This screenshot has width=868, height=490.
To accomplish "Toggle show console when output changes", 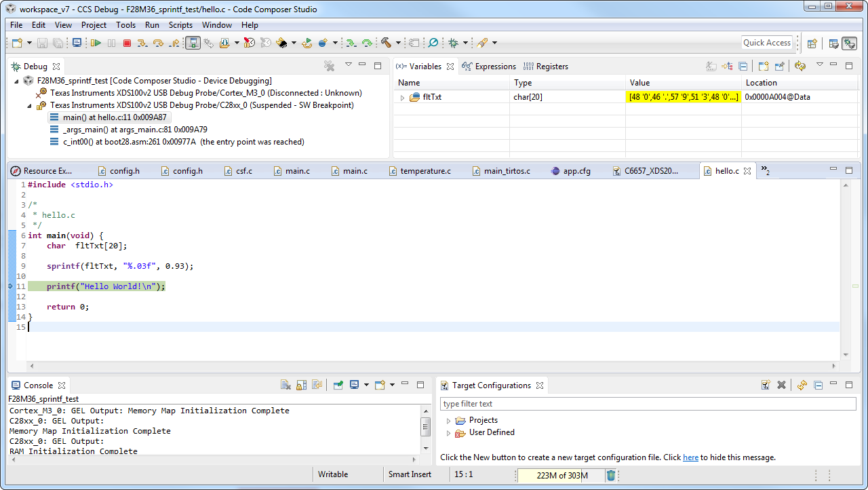I will pyautogui.click(x=317, y=385).
